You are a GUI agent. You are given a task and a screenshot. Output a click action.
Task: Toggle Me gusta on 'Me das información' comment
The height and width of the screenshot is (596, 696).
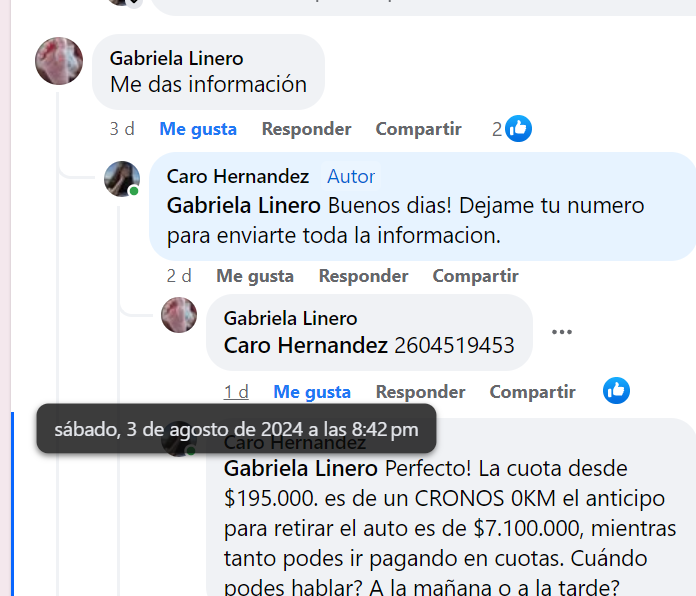[x=198, y=129]
